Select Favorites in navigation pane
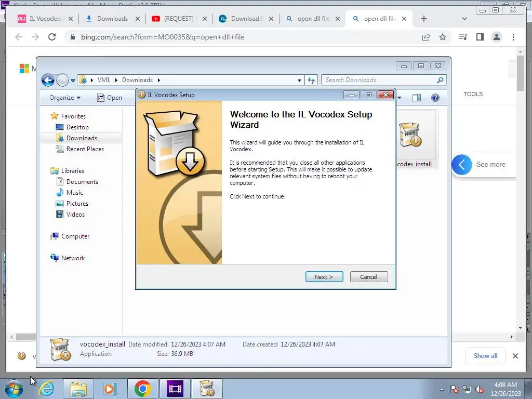 68,116
